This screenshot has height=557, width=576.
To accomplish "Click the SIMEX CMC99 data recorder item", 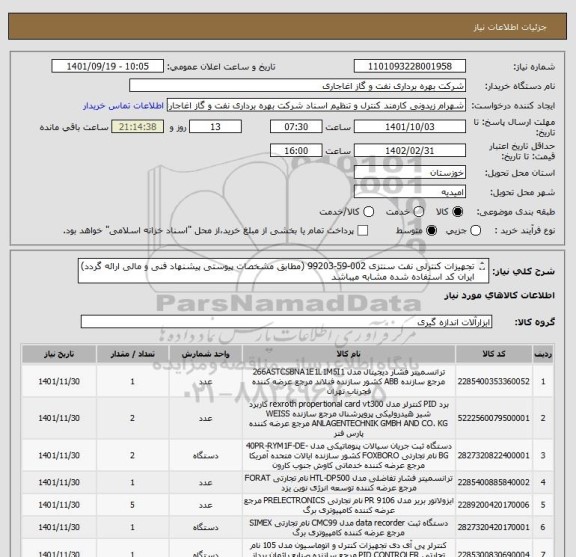I will (349, 528).
